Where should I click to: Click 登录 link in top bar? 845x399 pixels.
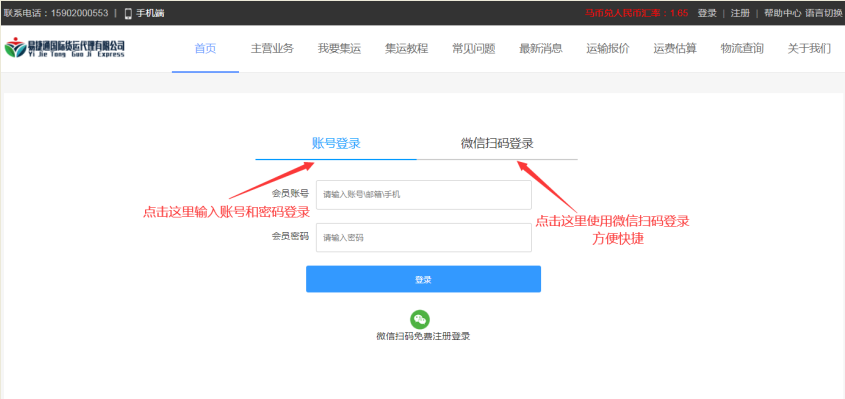(707, 13)
